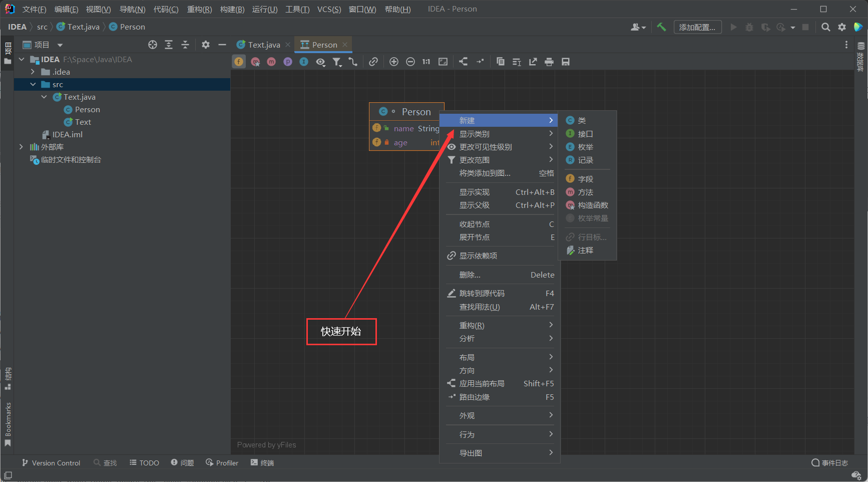This screenshot has height=482, width=868.
Task: Open the 事件日志 panel
Action: pyautogui.click(x=830, y=462)
